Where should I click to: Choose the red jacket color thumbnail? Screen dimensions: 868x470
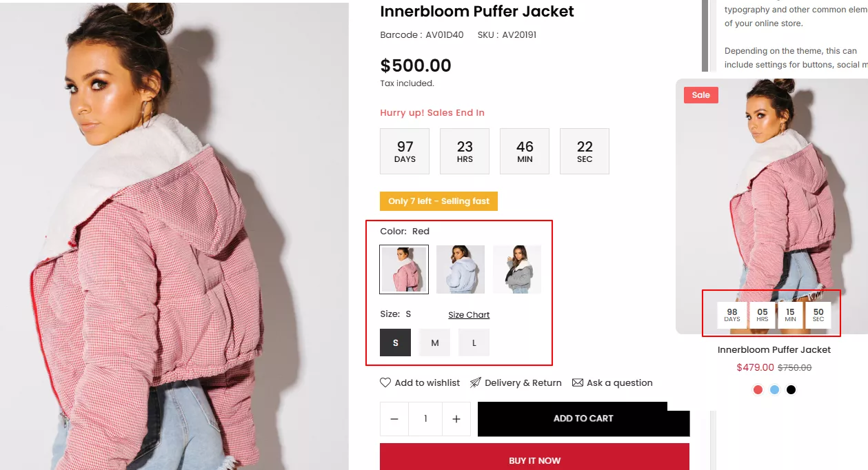click(404, 269)
